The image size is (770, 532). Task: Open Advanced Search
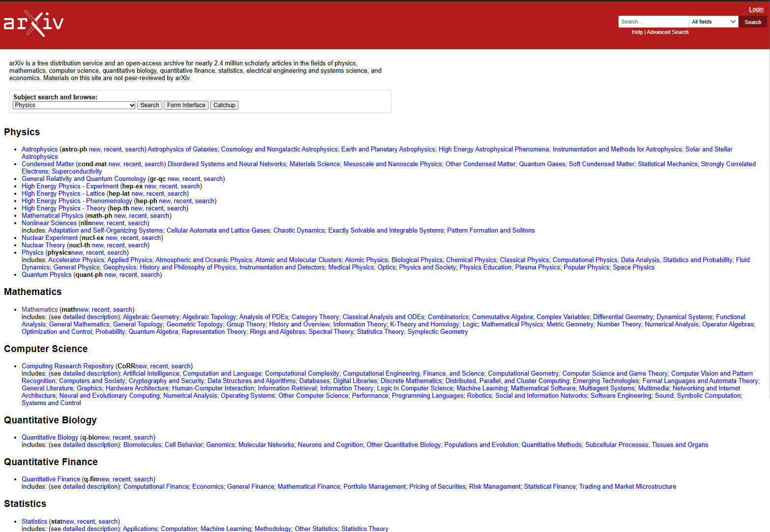tap(667, 32)
